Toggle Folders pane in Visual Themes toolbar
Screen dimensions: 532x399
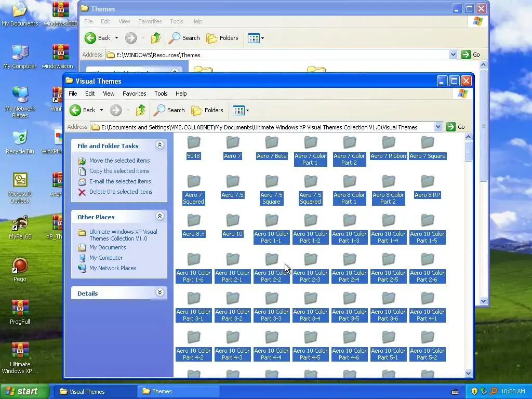click(x=207, y=110)
